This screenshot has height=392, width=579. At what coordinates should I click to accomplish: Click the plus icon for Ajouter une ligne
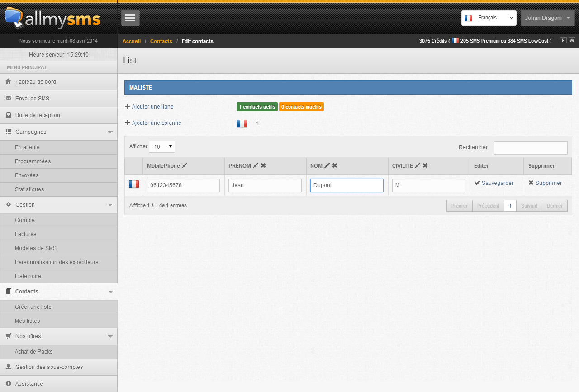[x=128, y=107]
